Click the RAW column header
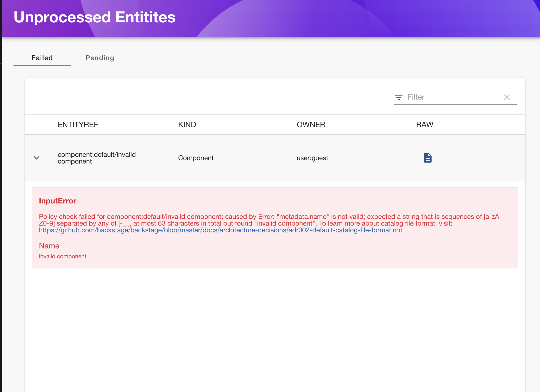The width and height of the screenshot is (540, 392). (x=425, y=125)
